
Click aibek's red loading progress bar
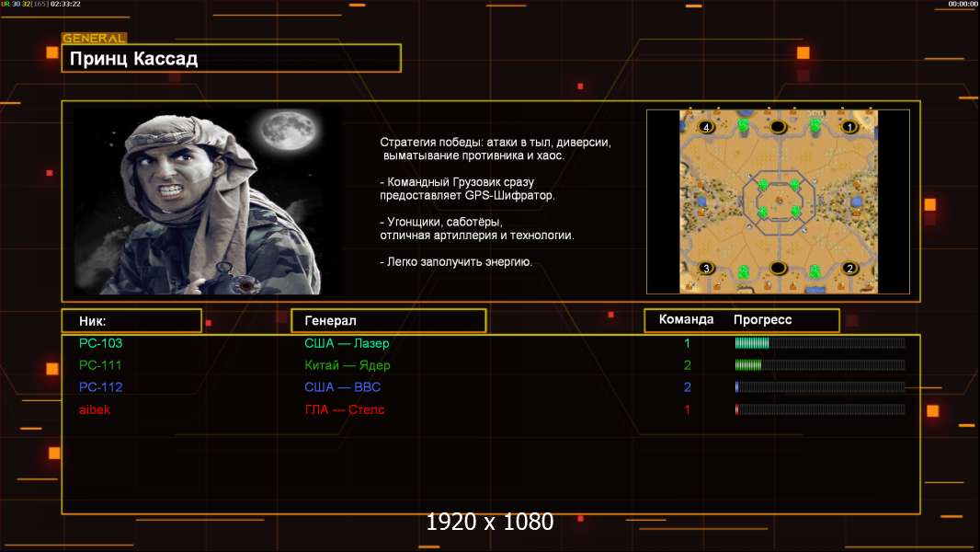click(820, 409)
